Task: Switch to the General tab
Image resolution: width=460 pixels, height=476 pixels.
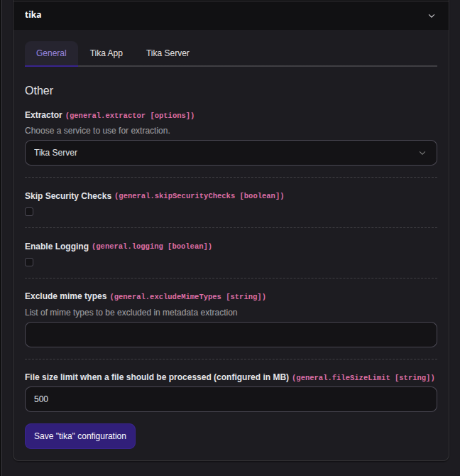Action: point(51,53)
